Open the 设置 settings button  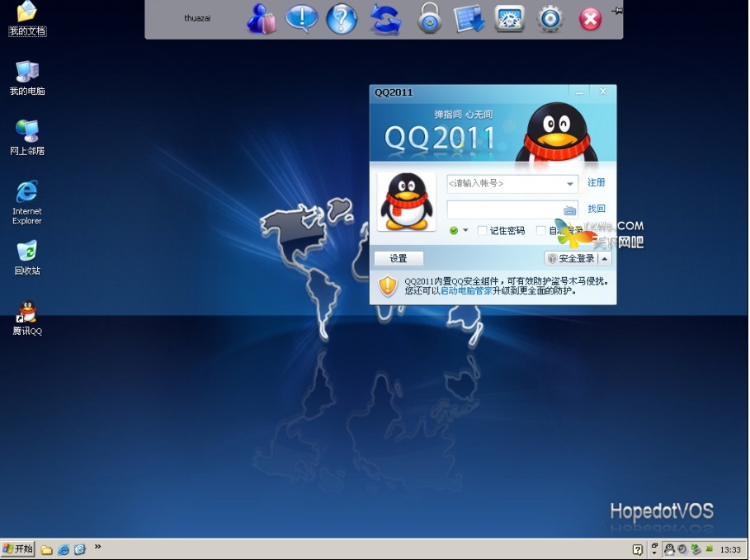pyautogui.click(x=399, y=259)
